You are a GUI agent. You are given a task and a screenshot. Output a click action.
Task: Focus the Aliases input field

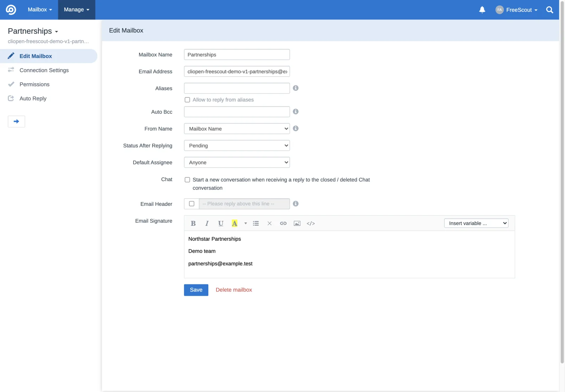click(x=237, y=88)
